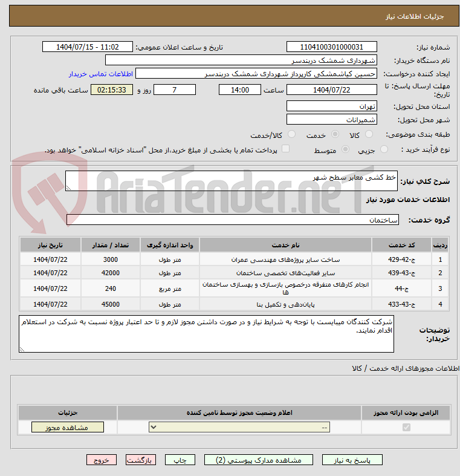460x476 pixels.
Task: Click the resize handle of شرح کلی نیاز box
Action: click(68, 188)
